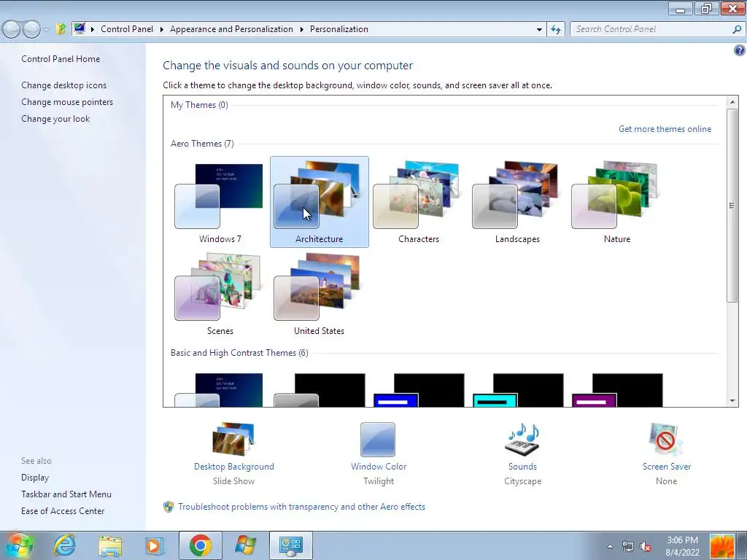Select the Architecture theme
The width and height of the screenshot is (747, 560).
(x=320, y=202)
